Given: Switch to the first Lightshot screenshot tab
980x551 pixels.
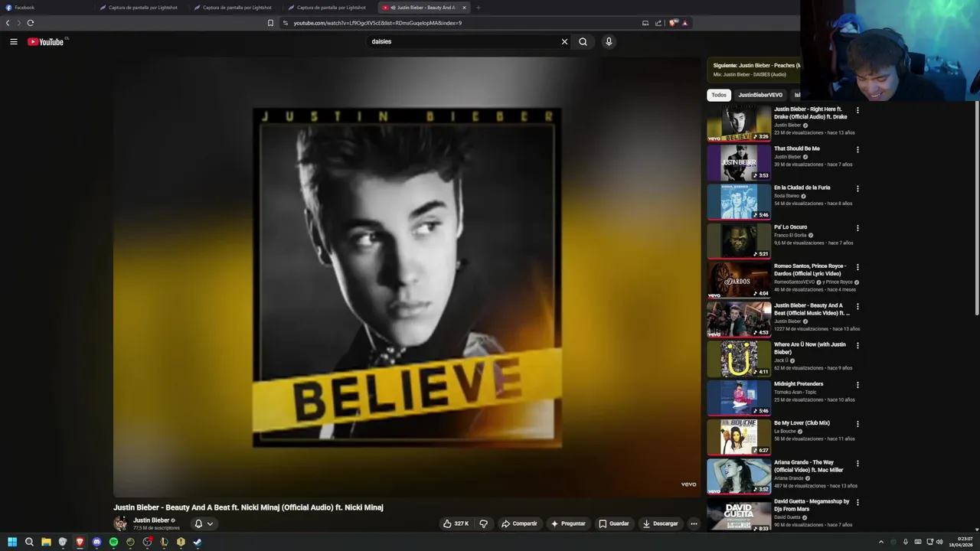Looking at the screenshot, I should click(x=142, y=8).
